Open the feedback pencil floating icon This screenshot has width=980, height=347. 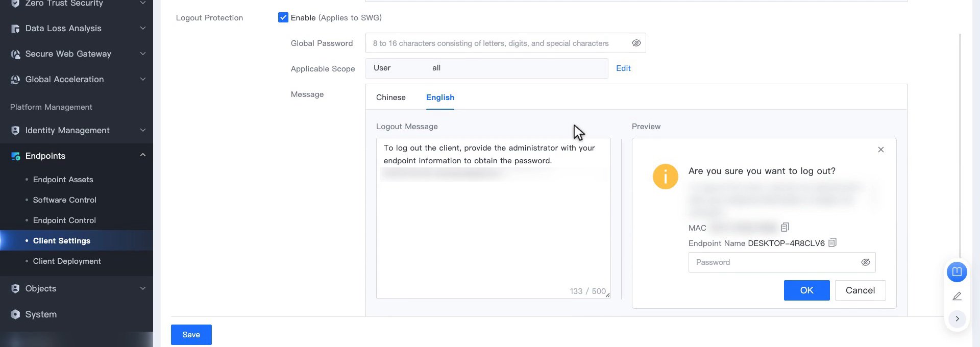coord(957,296)
